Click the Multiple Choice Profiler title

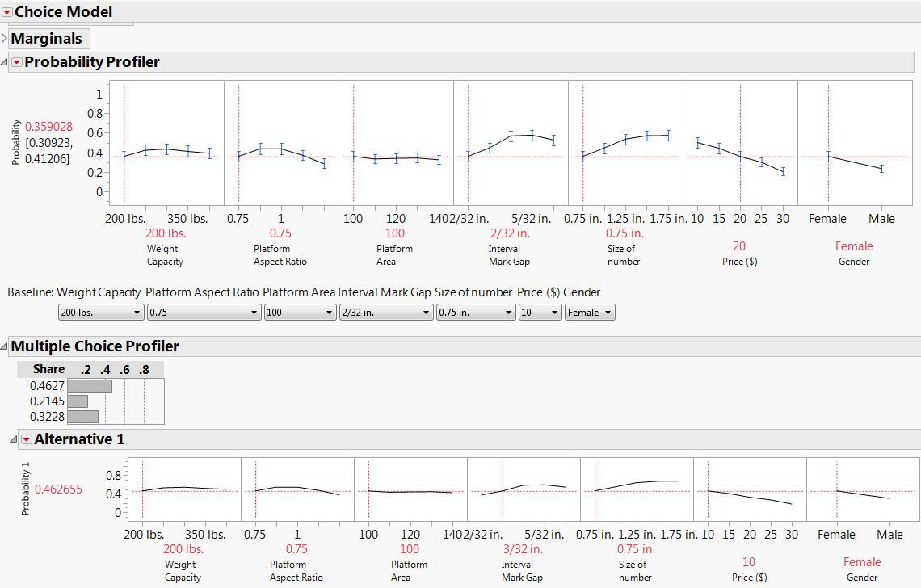coord(95,346)
